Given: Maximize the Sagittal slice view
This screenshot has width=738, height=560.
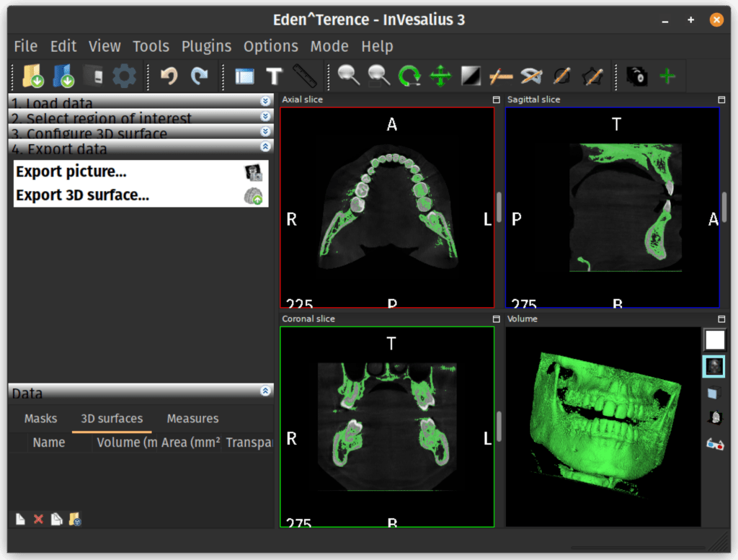Looking at the screenshot, I should pyautogui.click(x=721, y=99).
